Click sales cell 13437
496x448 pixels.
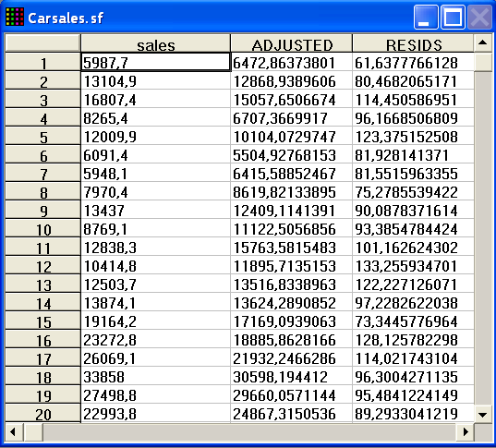click(155, 210)
